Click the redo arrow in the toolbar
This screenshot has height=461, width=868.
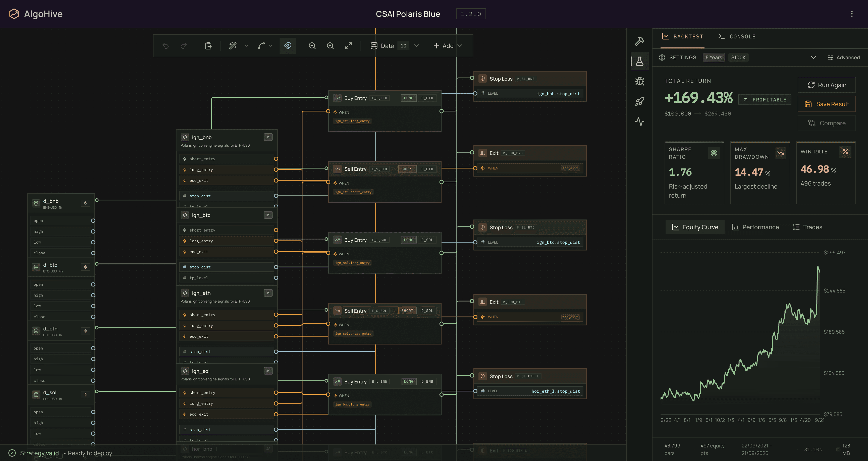(x=184, y=46)
